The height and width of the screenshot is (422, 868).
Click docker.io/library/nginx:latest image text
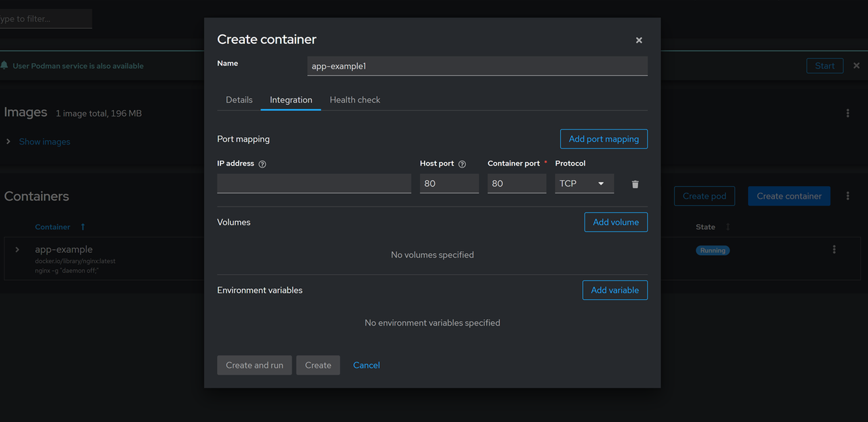75,261
